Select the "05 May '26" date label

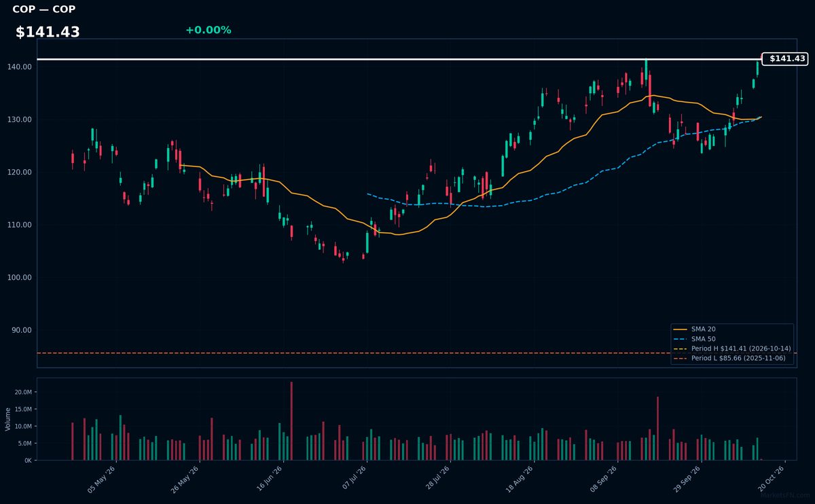[102, 481]
